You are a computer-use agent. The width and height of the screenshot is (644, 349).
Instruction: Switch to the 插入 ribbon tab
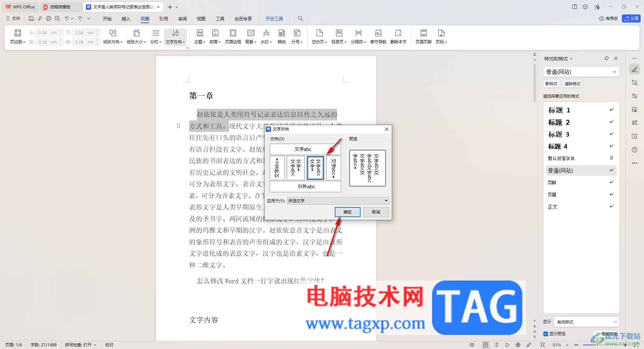pos(126,19)
